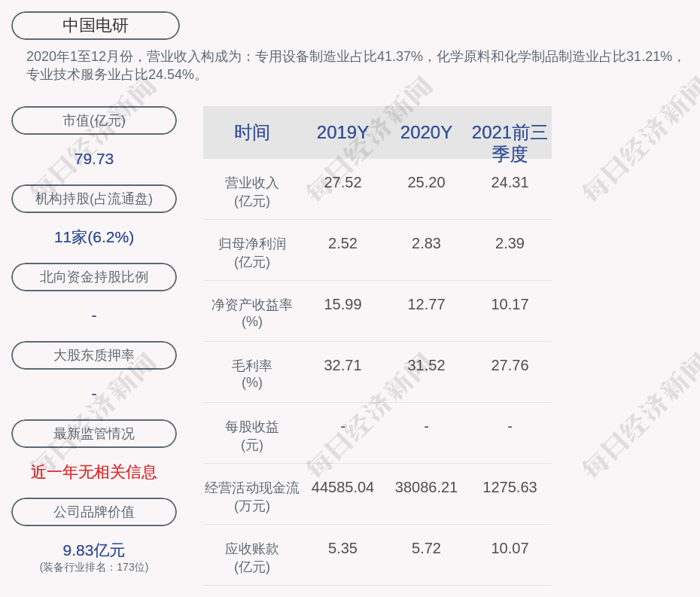Screen dimensions: 700x597
Task: Select the 市值(亿元) label pill
Action: coord(94,120)
